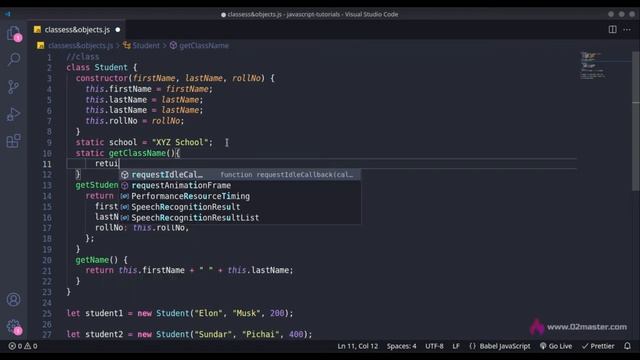Click 'static getClassName()' on line 10
Screen dimensions: 640x360
point(125,153)
